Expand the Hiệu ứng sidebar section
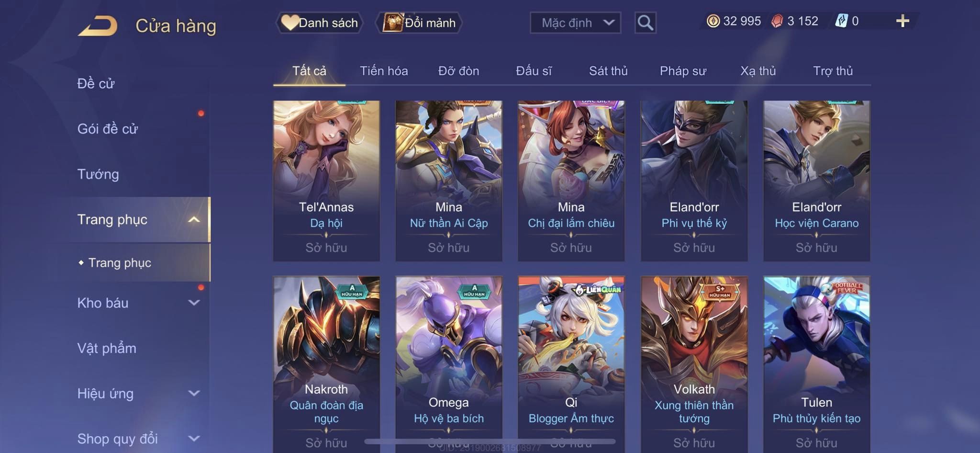Image resolution: width=980 pixels, height=453 pixels. [x=194, y=393]
